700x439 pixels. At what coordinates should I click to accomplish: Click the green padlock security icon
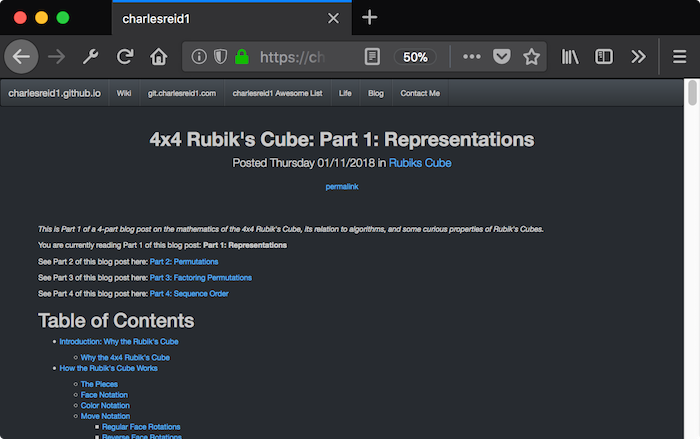pyautogui.click(x=242, y=57)
